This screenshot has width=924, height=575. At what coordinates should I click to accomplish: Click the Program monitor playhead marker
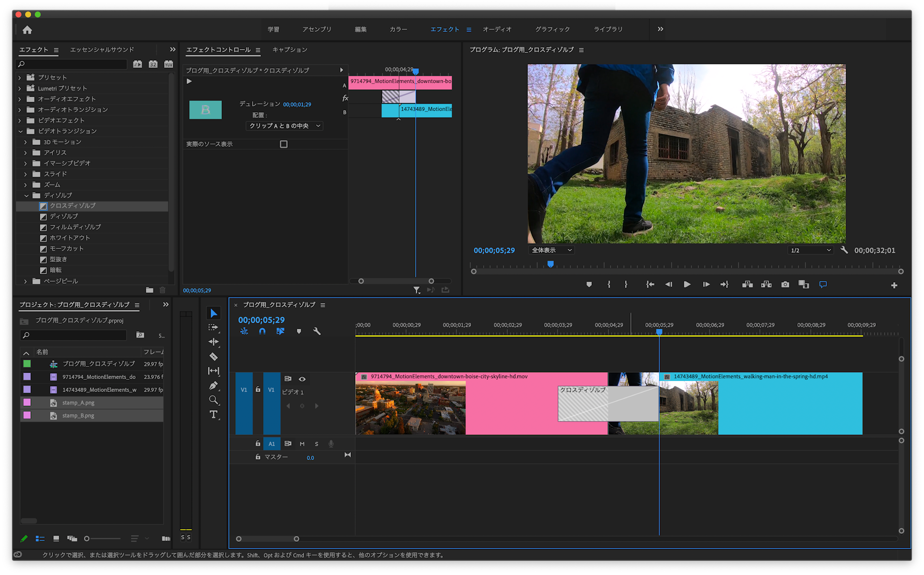pyautogui.click(x=551, y=264)
